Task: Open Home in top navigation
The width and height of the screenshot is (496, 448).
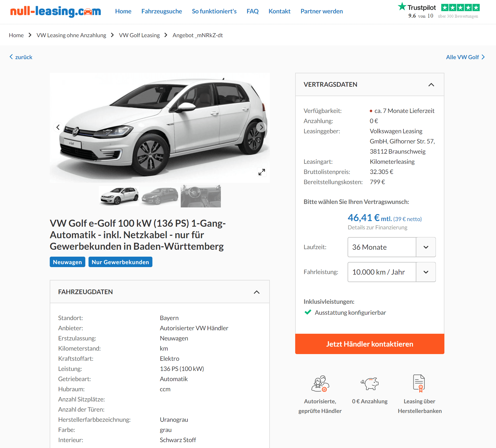Action: point(123,11)
